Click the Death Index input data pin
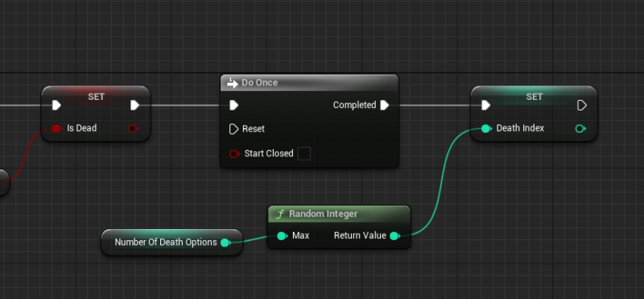Viewport: 644px width, 299px height. click(x=486, y=129)
